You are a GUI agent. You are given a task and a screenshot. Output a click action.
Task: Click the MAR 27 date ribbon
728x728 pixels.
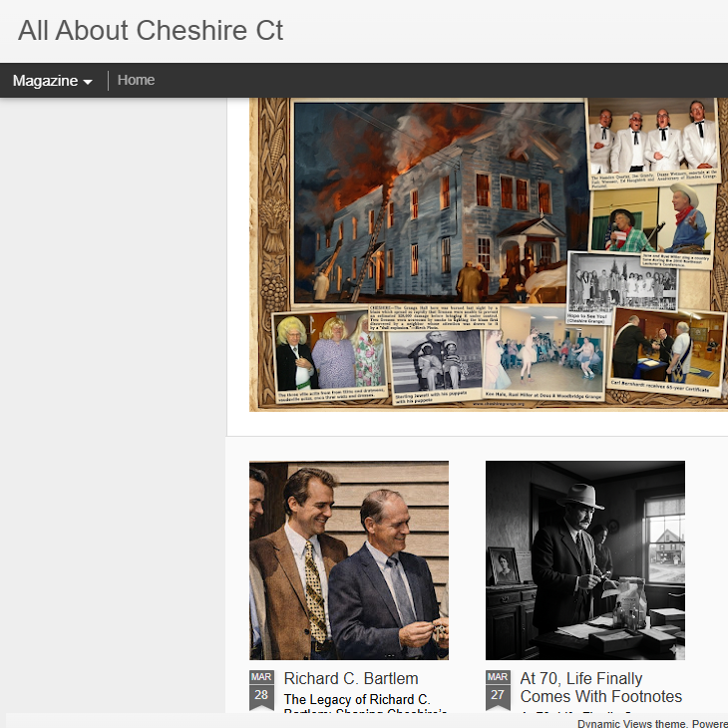click(498, 690)
